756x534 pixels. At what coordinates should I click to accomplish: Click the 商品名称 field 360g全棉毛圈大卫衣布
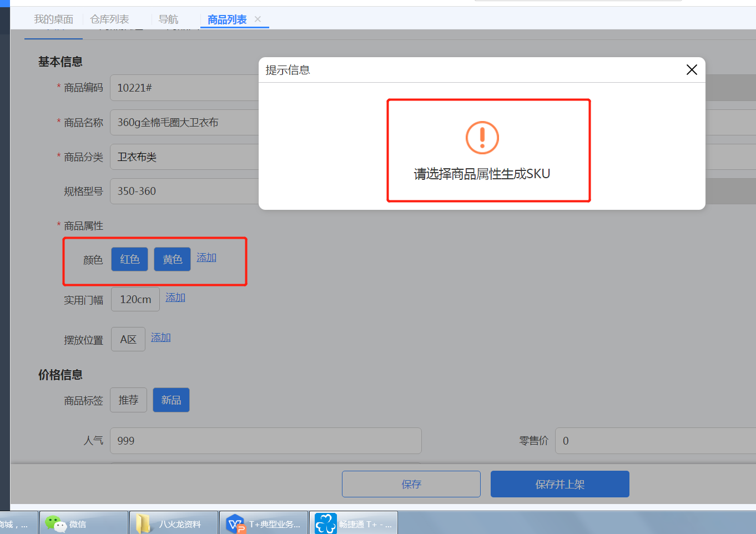coord(185,122)
